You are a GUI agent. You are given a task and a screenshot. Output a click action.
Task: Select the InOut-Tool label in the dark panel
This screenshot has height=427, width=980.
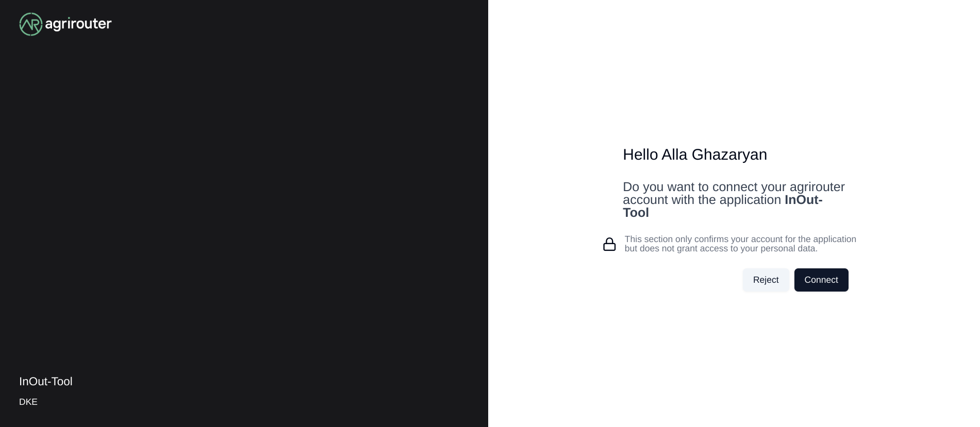click(46, 382)
